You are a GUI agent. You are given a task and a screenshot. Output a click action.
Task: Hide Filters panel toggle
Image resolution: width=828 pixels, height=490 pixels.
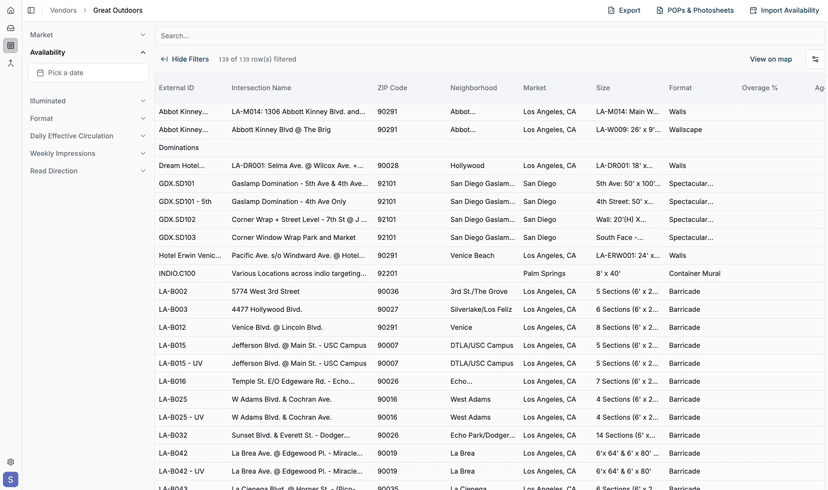point(185,59)
